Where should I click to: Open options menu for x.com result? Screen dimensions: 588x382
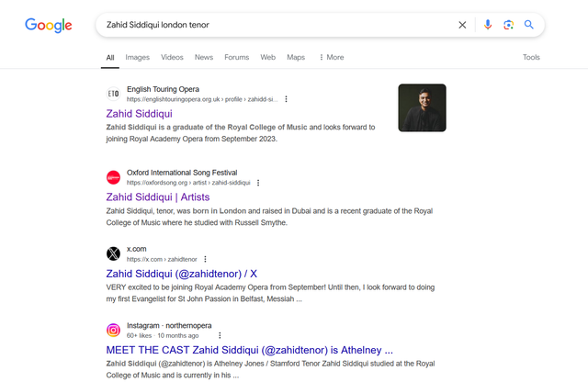205,259
